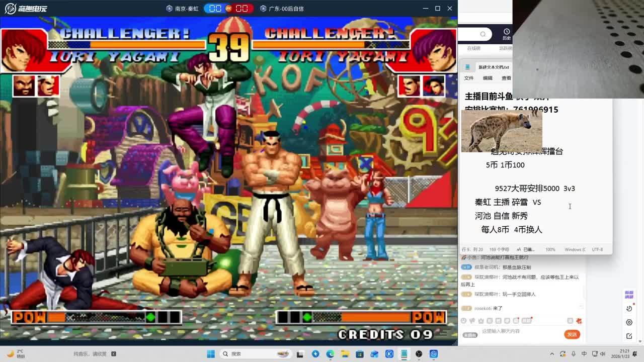Click the hyena image in the Notepad window

pyautogui.click(x=502, y=131)
